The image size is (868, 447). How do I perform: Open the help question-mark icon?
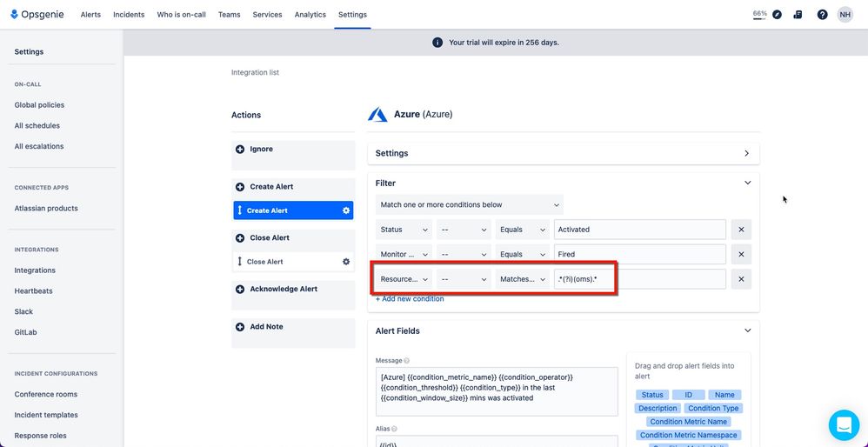pos(822,15)
